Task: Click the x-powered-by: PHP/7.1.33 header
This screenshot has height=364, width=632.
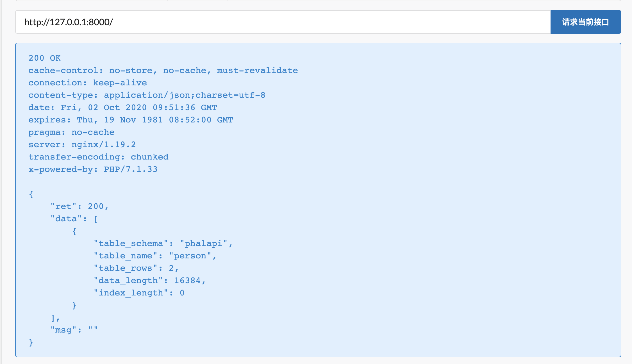Action: [x=93, y=169]
